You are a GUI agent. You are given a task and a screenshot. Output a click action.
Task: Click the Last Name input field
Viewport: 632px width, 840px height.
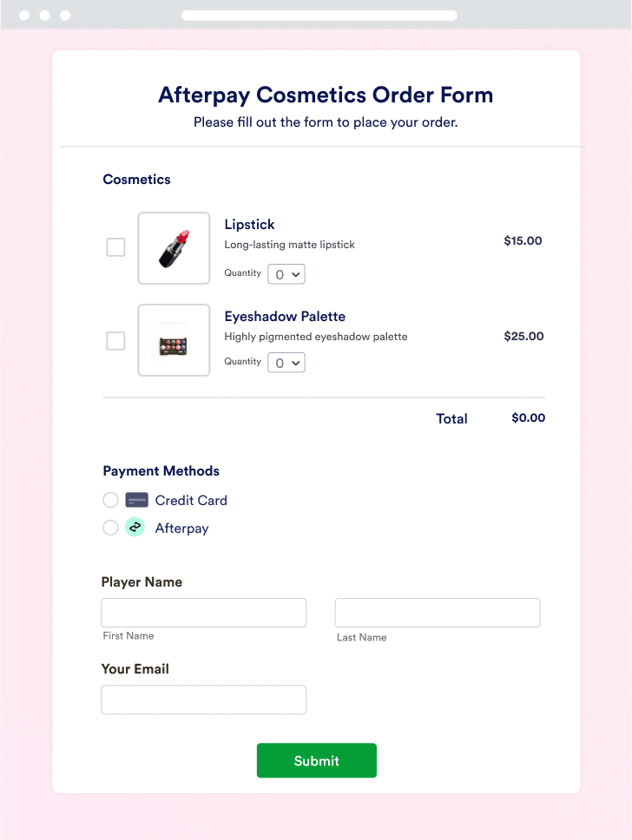click(x=437, y=613)
